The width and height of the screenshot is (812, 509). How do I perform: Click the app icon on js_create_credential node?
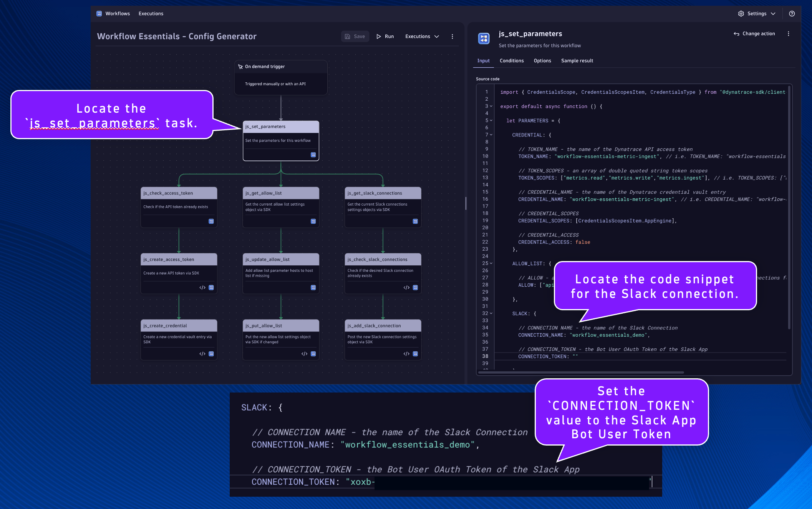coord(211,354)
